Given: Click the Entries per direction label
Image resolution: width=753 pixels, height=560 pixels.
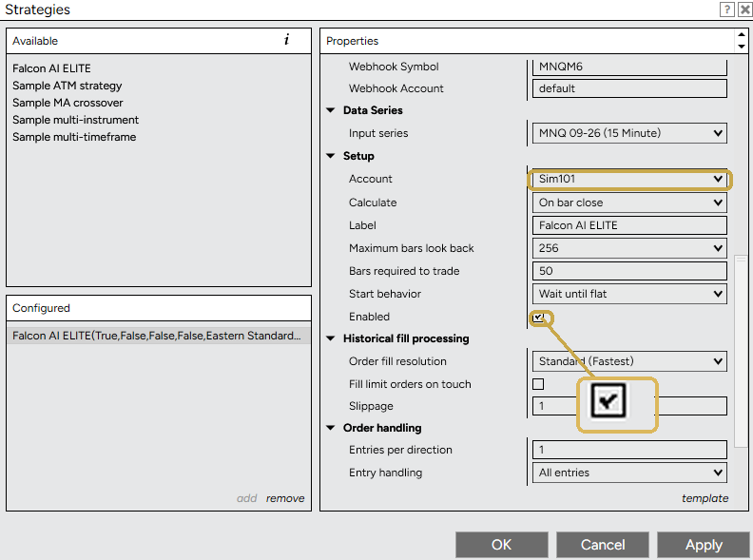Looking at the screenshot, I should coord(400,450).
